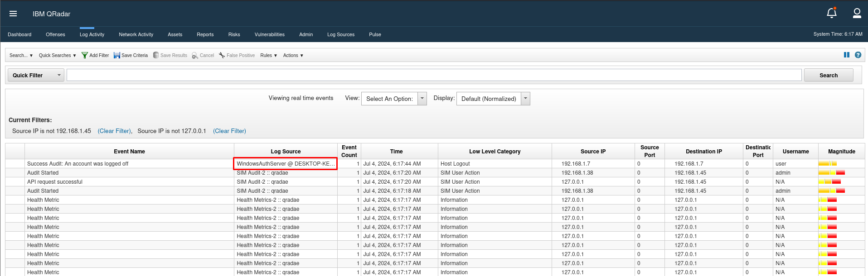
Task: Sort by Event Count column header
Action: [x=349, y=151]
